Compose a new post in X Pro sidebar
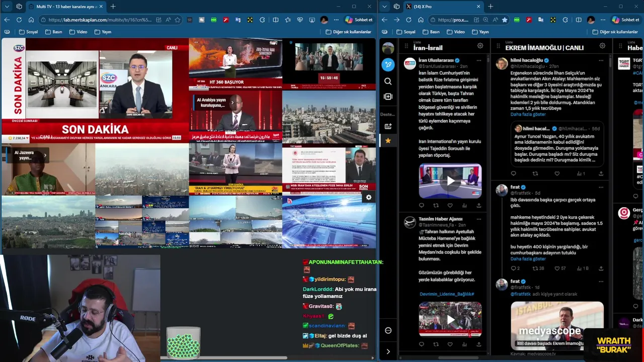Image resolution: width=644 pixels, height=362 pixels. [x=388, y=64]
